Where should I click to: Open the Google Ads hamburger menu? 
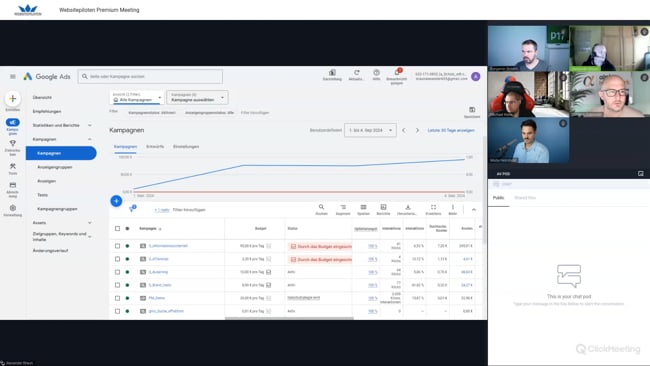click(13, 76)
